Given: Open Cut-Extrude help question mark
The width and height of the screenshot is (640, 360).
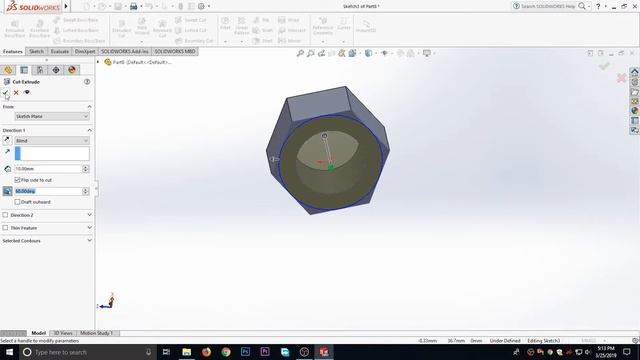Looking at the screenshot, I should (87, 82).
